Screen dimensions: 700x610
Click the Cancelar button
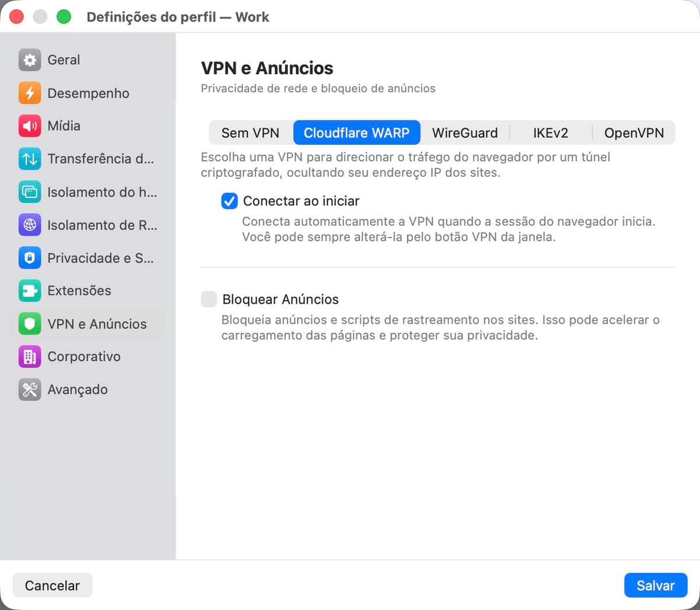52,585
